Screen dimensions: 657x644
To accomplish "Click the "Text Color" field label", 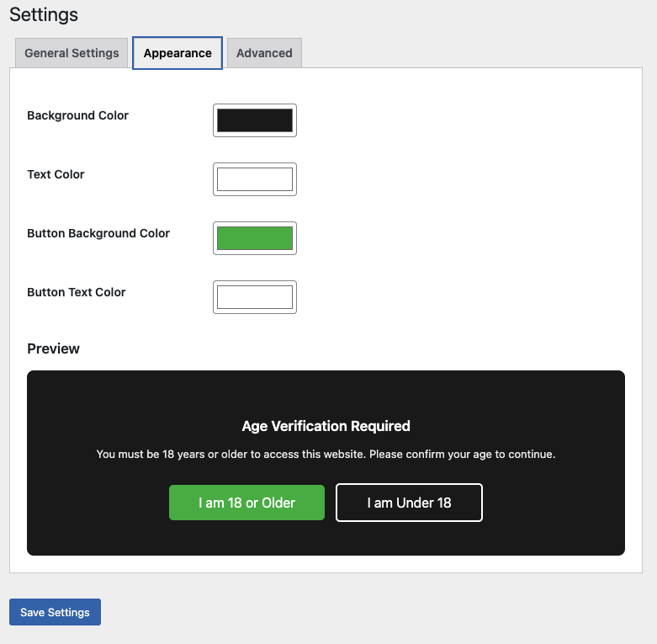I will [56, 174].
